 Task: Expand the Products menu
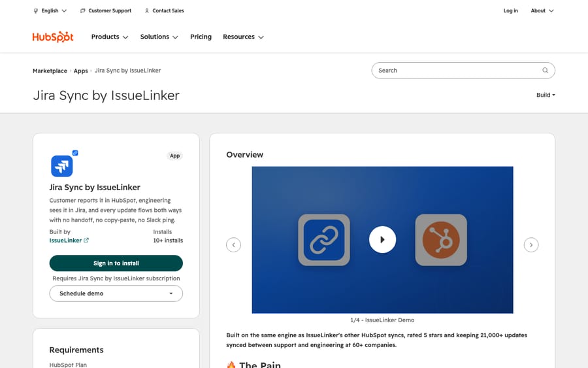[x=110, y=37]
